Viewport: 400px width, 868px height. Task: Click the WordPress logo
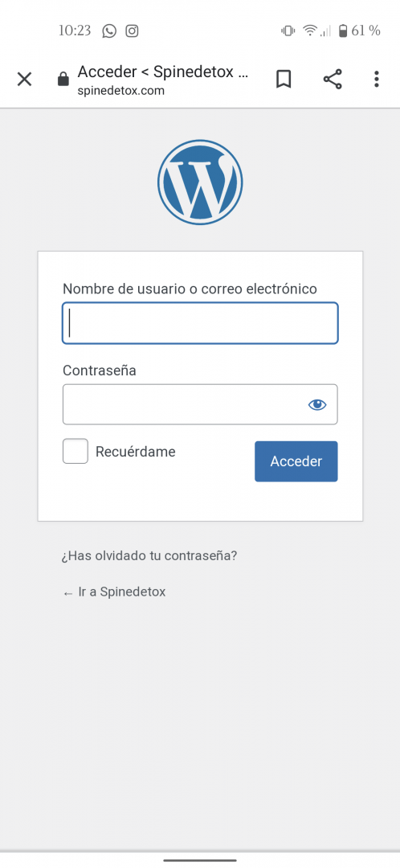coord(200,182)
